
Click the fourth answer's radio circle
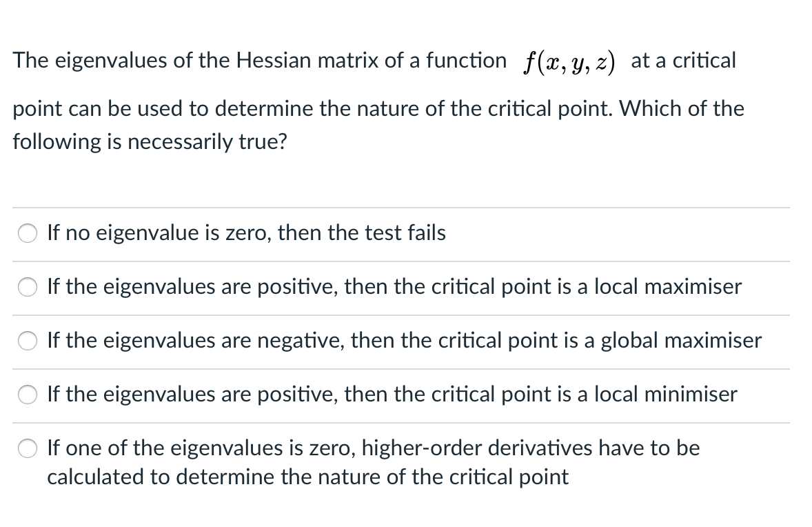[x=27, y=394]
